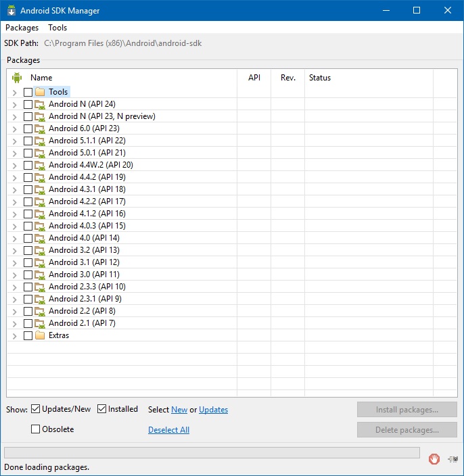Select the Android 3.2 (API 13) row label

pos(84,250)
